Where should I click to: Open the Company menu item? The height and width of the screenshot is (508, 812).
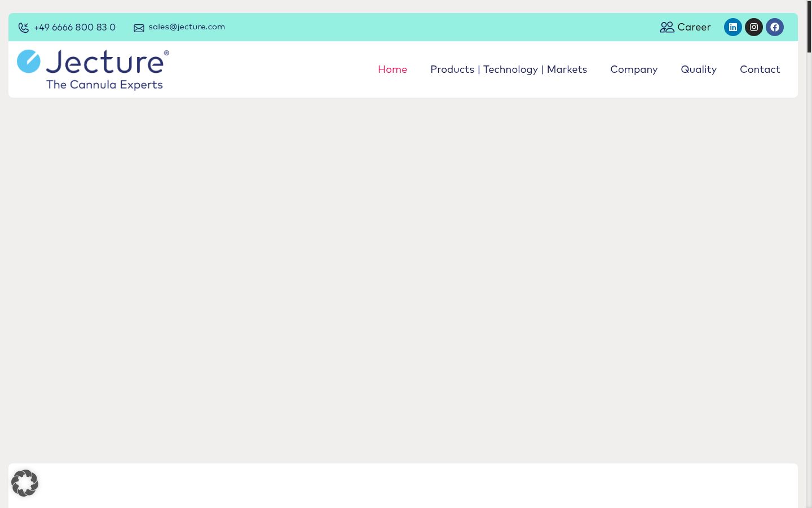[x=634, y=69]
